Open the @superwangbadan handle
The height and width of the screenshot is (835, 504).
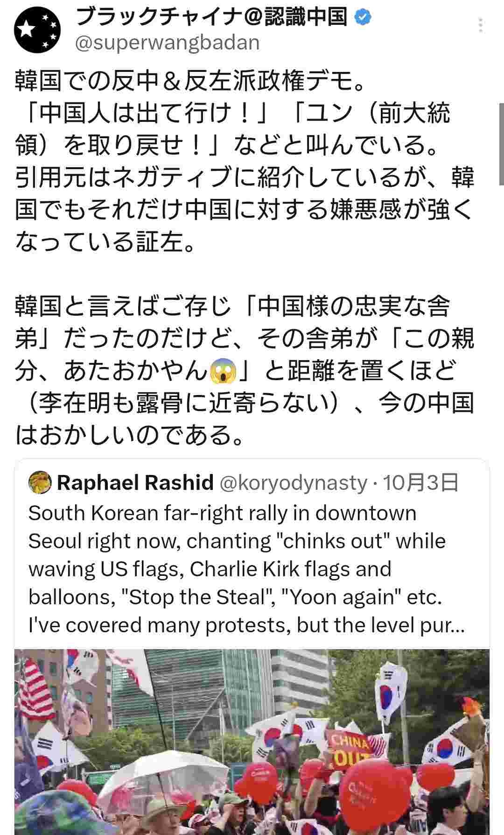pyautogui.click(x=167, y=43)
